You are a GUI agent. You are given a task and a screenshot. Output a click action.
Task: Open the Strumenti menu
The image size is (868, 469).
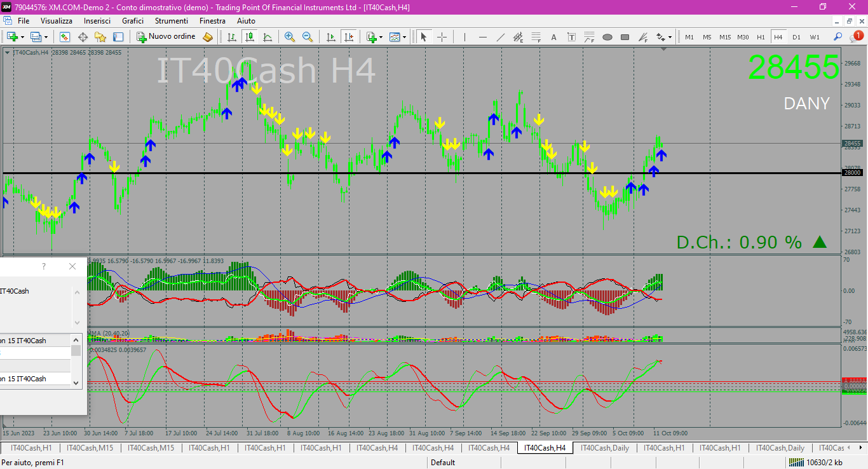(172, 21)
